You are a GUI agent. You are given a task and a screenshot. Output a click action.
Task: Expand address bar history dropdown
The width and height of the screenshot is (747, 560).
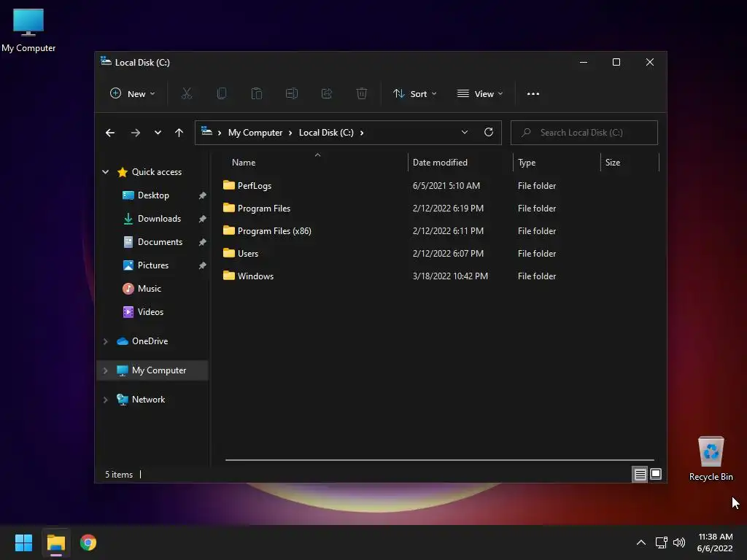click(x=465, y=133)
